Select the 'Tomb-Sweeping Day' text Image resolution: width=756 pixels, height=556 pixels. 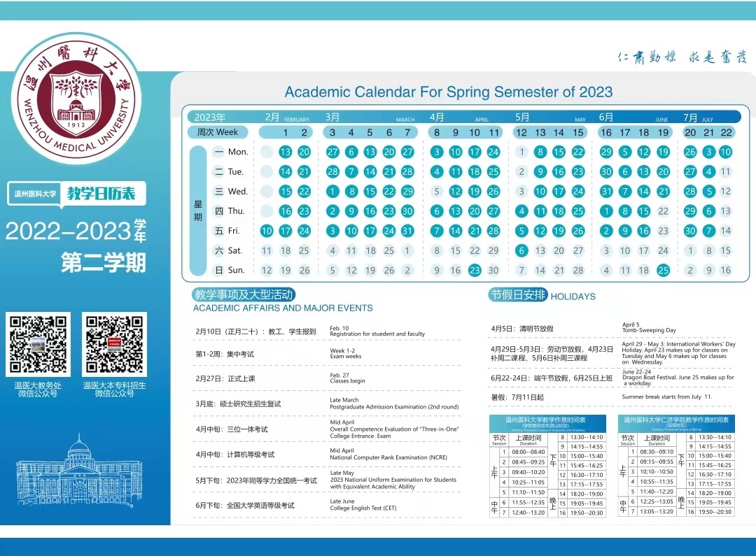649,331
